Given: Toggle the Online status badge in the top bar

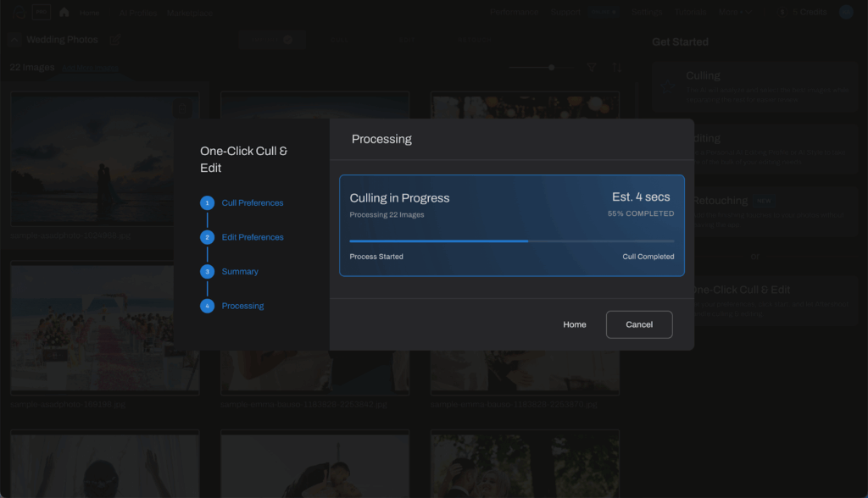Looking at the screenshot, I should 604,12.
